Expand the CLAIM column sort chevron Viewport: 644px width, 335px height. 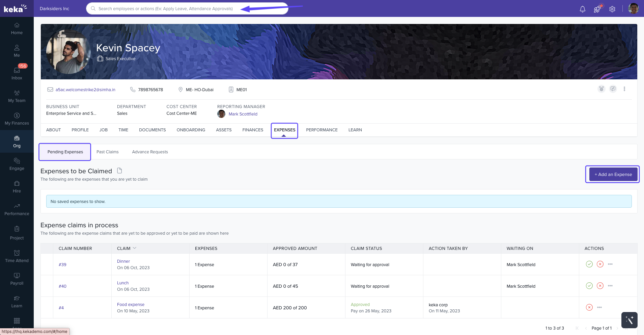135,248
